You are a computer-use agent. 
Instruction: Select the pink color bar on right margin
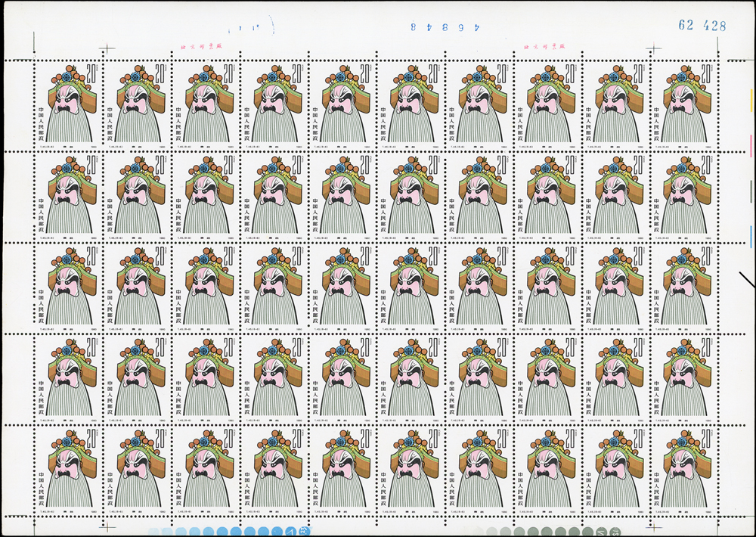(751, 145)
